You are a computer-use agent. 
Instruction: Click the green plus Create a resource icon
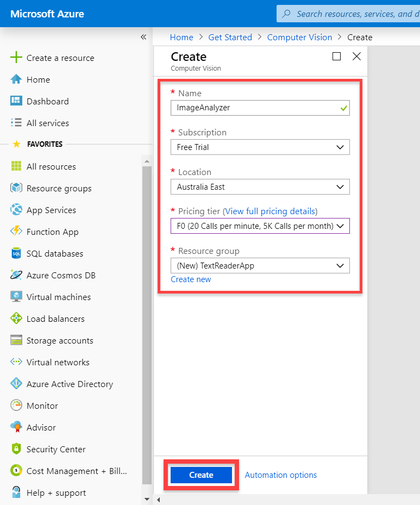tap(16, 58)
